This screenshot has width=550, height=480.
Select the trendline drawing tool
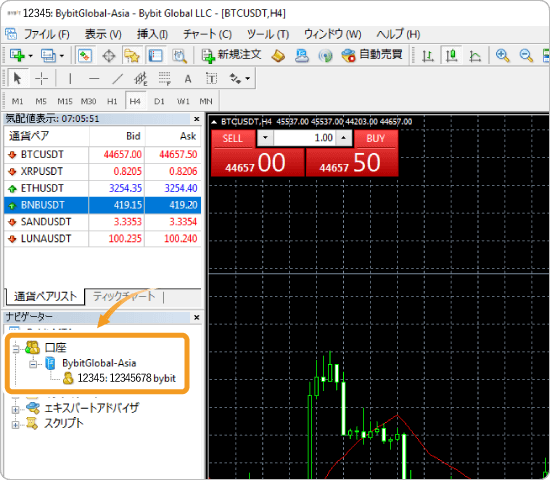(x=117, y=78)
